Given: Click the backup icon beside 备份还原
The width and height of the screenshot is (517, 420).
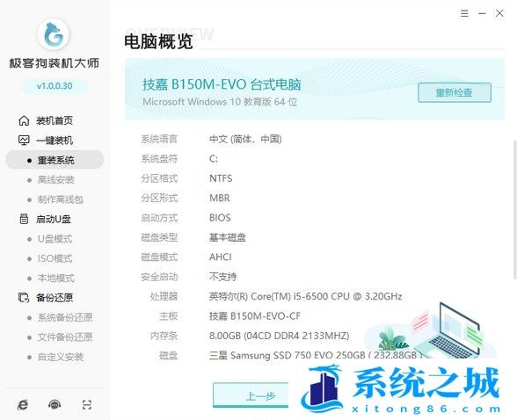Looking at the screenshot, I should (x=24, y=298).
